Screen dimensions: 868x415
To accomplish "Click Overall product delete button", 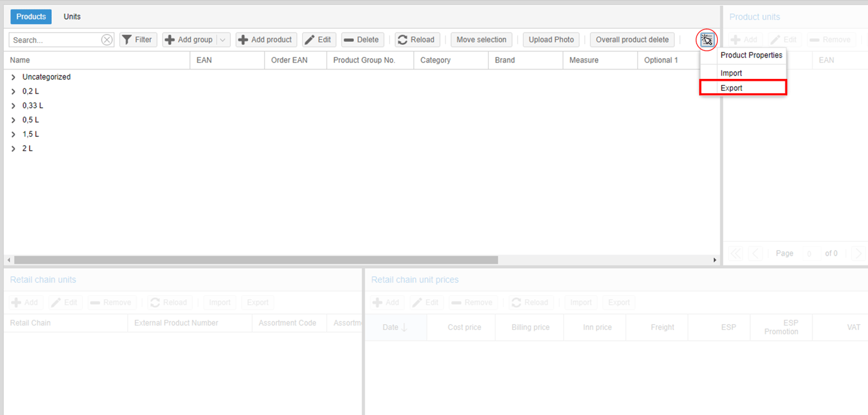I will [632, 40].
